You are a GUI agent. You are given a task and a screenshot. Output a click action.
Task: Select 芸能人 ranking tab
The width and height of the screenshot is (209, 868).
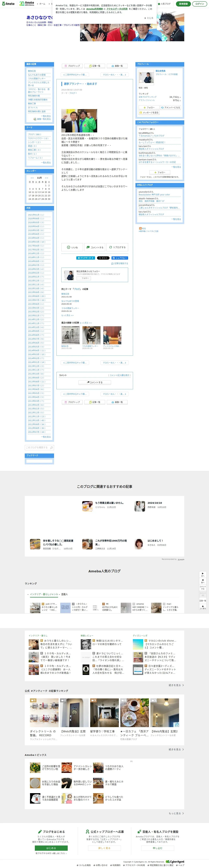(65, 594)
